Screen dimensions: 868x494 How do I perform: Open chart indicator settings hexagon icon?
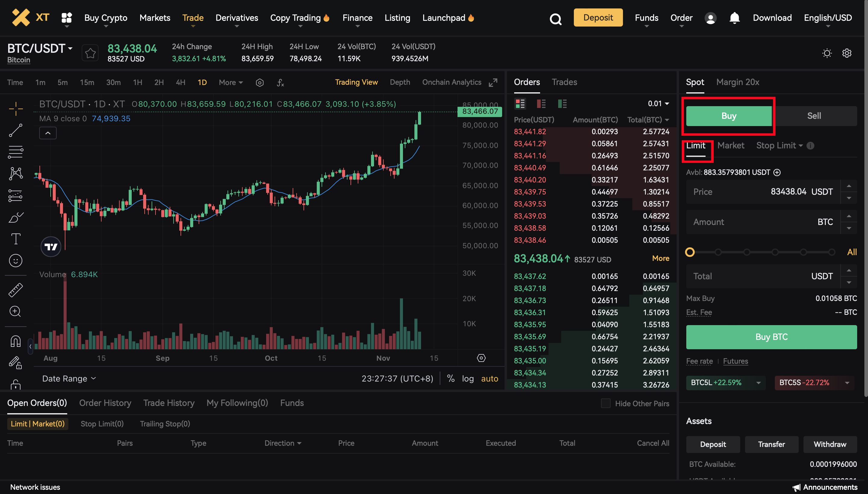[260, 82]
